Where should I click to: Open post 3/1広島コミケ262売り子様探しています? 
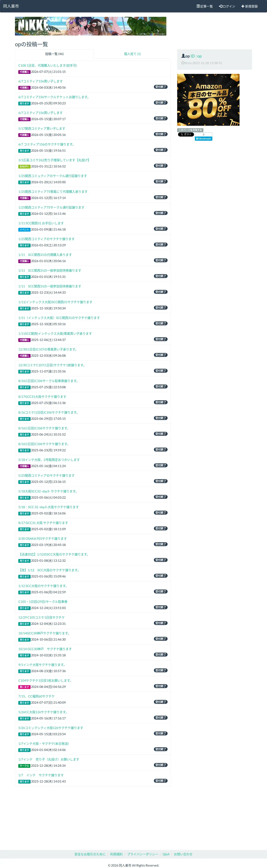point(54,160)
